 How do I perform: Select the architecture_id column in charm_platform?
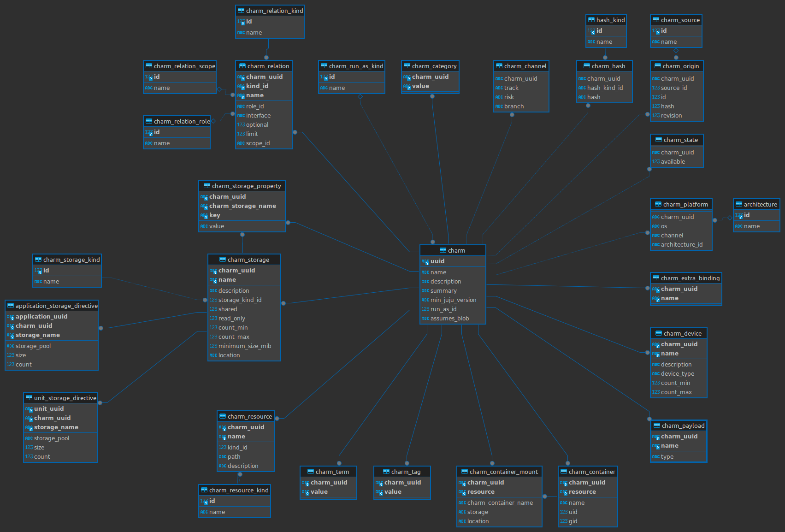681,245
